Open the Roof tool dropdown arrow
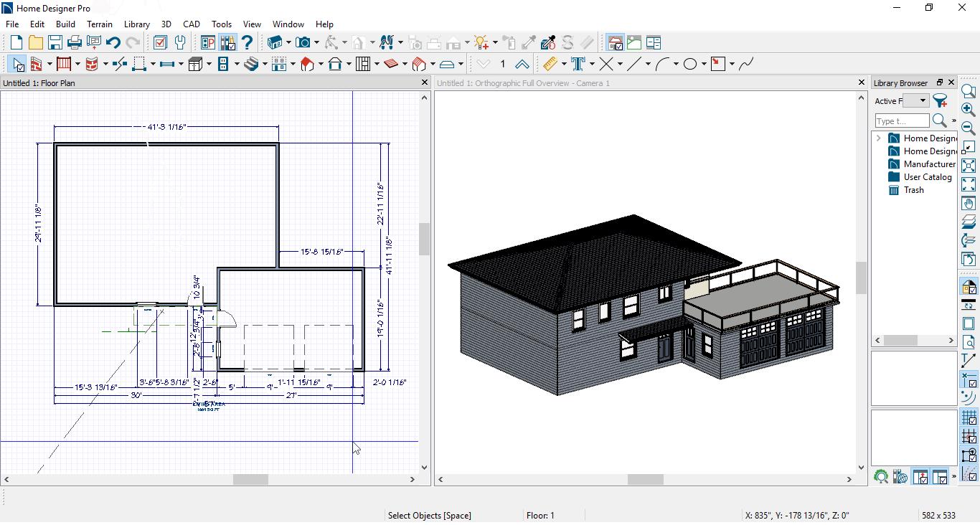The height and width of the screenshot is (525, 980). click(x=321, y=64)
